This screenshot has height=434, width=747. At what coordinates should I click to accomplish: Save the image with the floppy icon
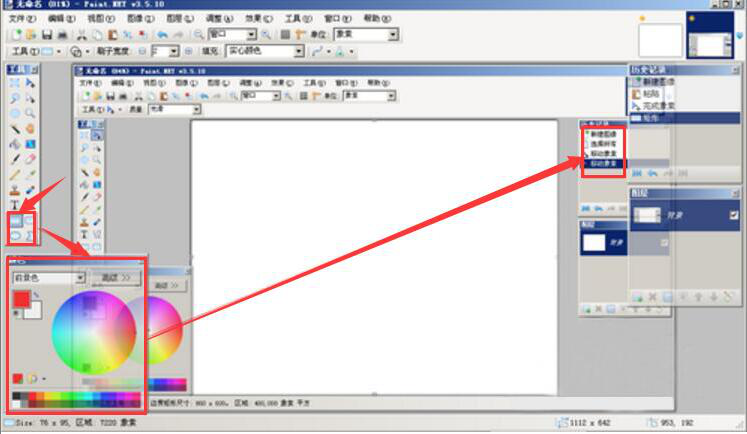pyautogui.click(x=47, y=34)
